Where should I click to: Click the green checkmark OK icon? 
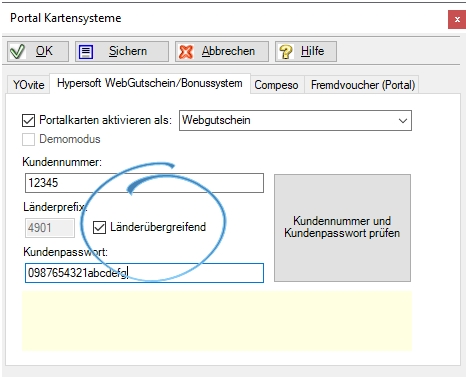click(x=17, y=52)
